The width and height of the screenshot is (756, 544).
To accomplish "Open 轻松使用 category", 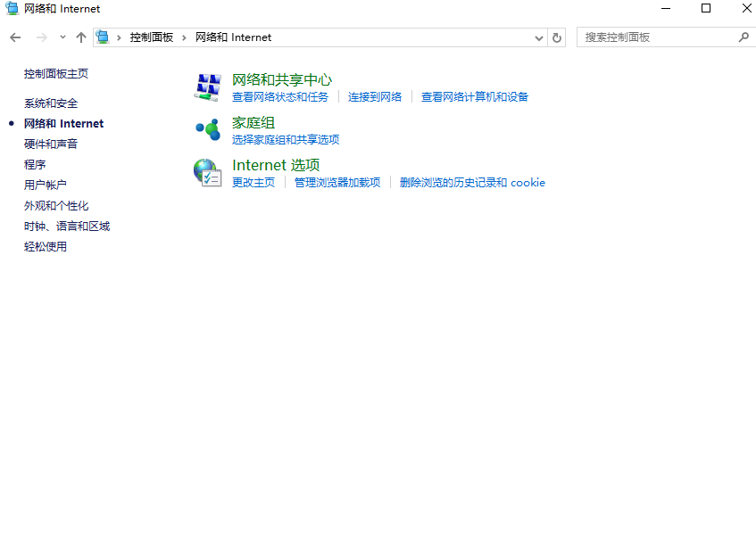I will [x=46, y=247].
